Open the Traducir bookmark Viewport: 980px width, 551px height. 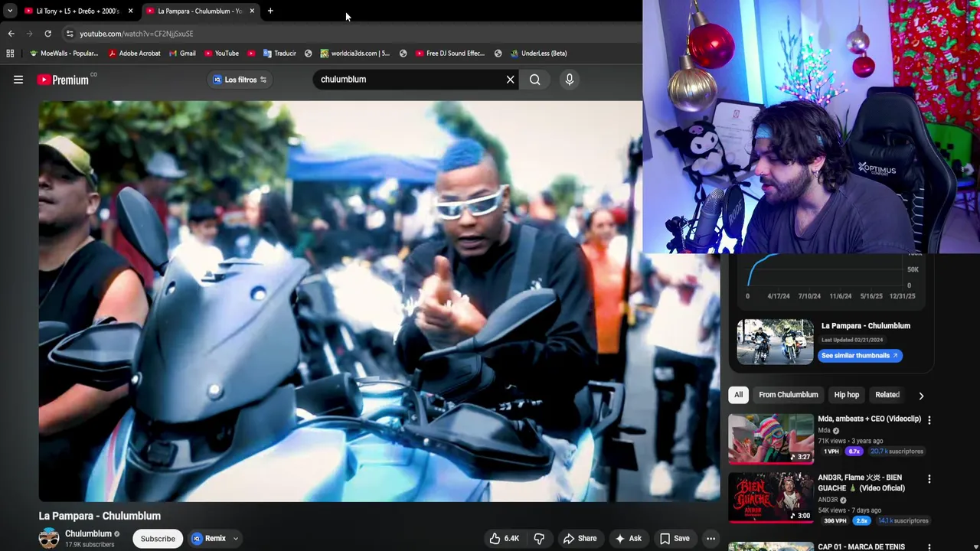click(x=279, y=54)
